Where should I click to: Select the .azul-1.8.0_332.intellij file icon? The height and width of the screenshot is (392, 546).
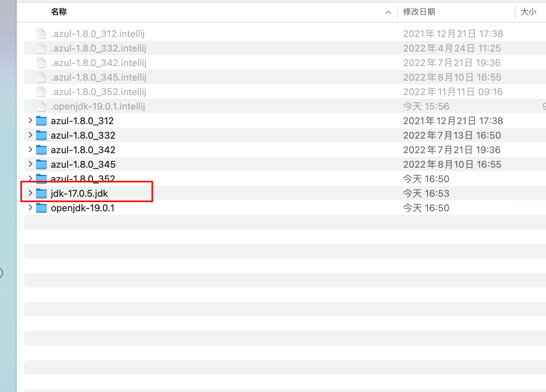[x=41, y=48]
